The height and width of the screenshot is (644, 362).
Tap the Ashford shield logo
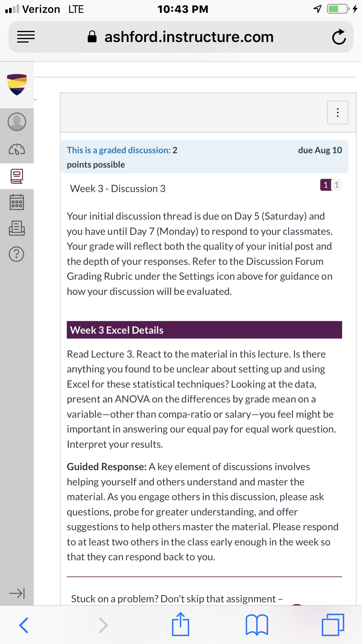tap(17, 85)
